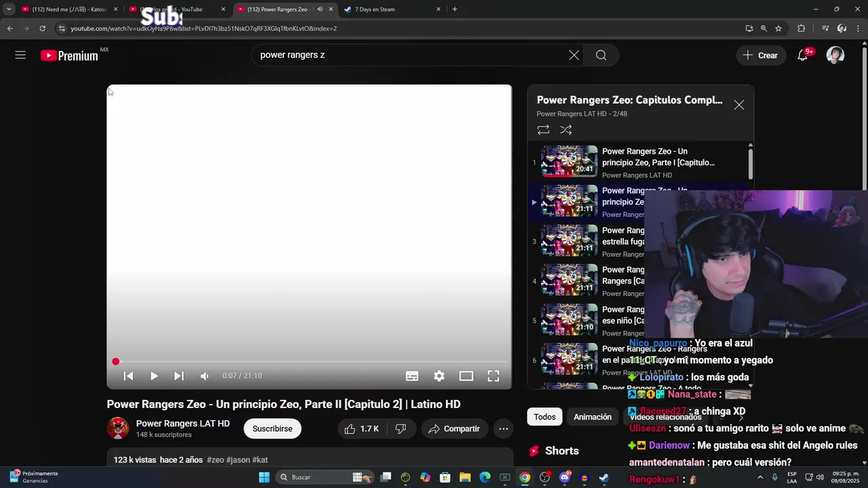Open the Crear menu

point(761,55)
